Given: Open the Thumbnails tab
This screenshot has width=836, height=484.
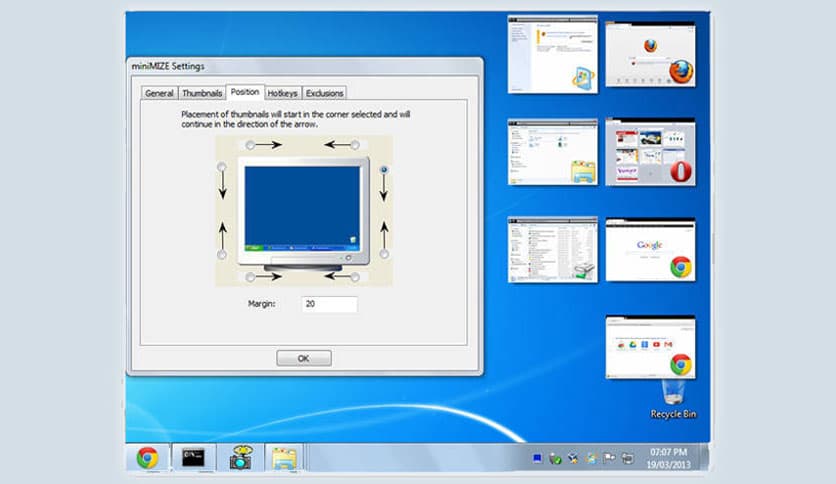Looking at the screenshot, I should (202, 93).
